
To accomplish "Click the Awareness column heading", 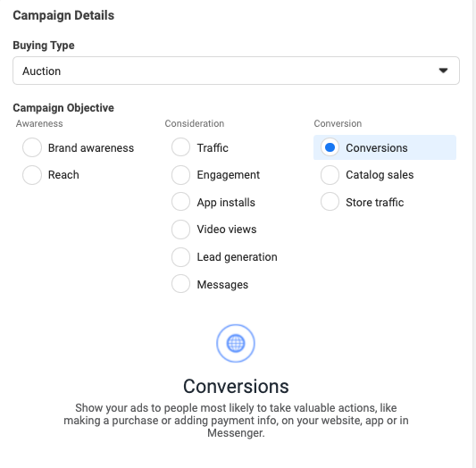I will pyautogui.click(x=39, y=123).
